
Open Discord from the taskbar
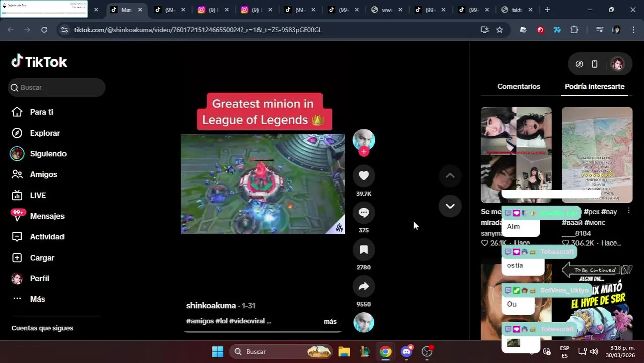click(x=407, y=352)
